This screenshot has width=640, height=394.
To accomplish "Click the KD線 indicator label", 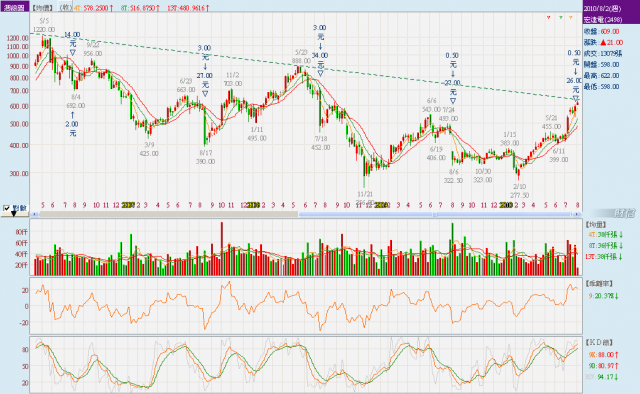I will tap(599, 342).
